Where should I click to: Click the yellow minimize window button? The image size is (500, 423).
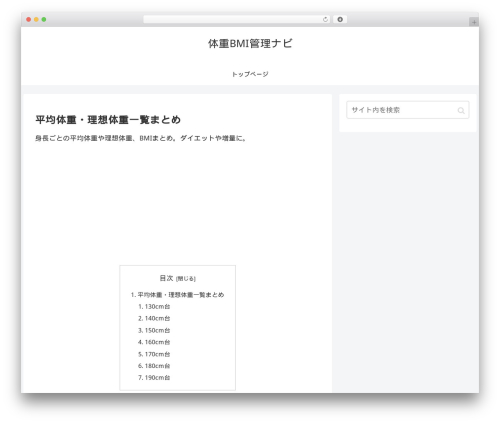click(x=36, y=20)
